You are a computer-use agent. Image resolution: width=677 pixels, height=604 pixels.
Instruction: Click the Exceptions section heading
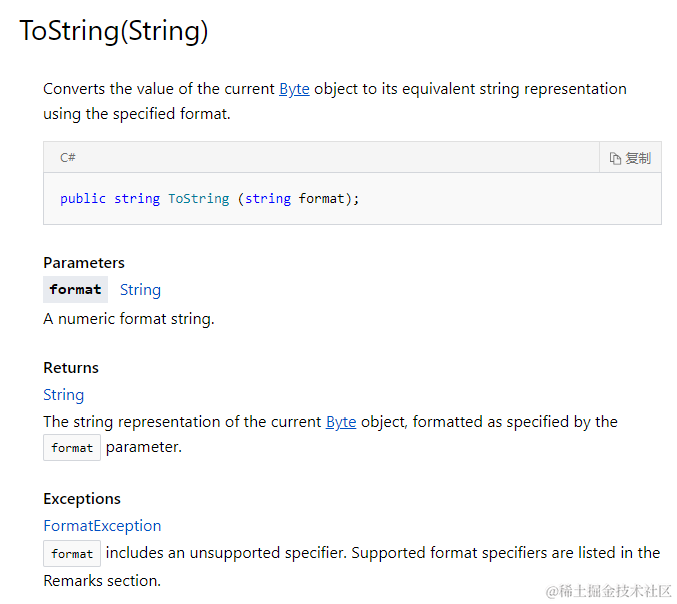(x=82, y=499)
